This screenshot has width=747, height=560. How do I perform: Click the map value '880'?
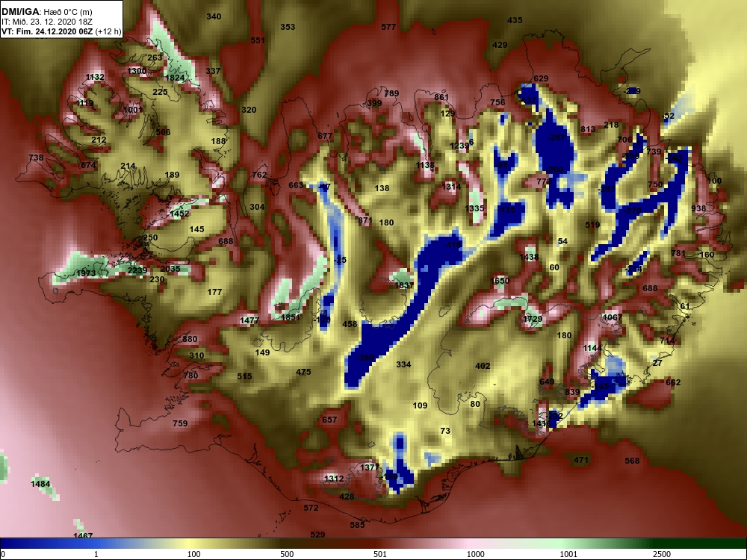coord(190,340)
